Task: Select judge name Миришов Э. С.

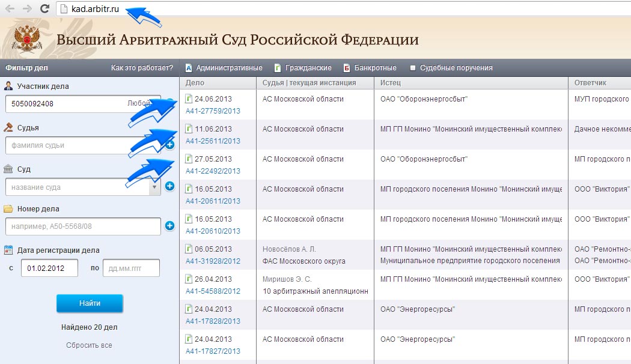Action: coord(287,279)
